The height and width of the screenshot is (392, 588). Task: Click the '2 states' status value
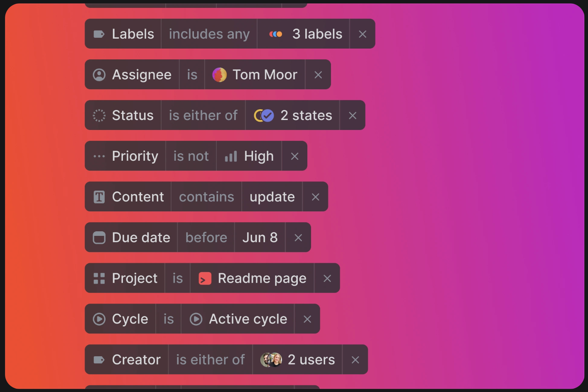(293, 115)
